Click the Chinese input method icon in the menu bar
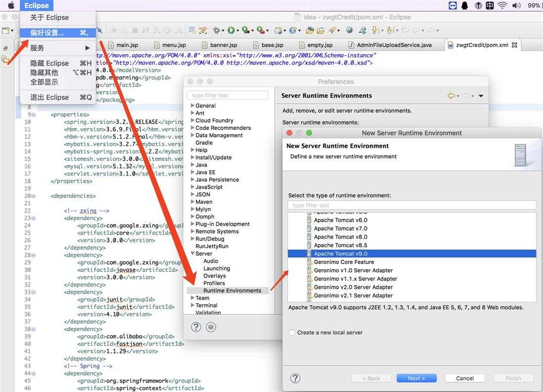Image resolution: width=543 pixels, height=392 pixels. pyautogui.click(x=490, y=5)
